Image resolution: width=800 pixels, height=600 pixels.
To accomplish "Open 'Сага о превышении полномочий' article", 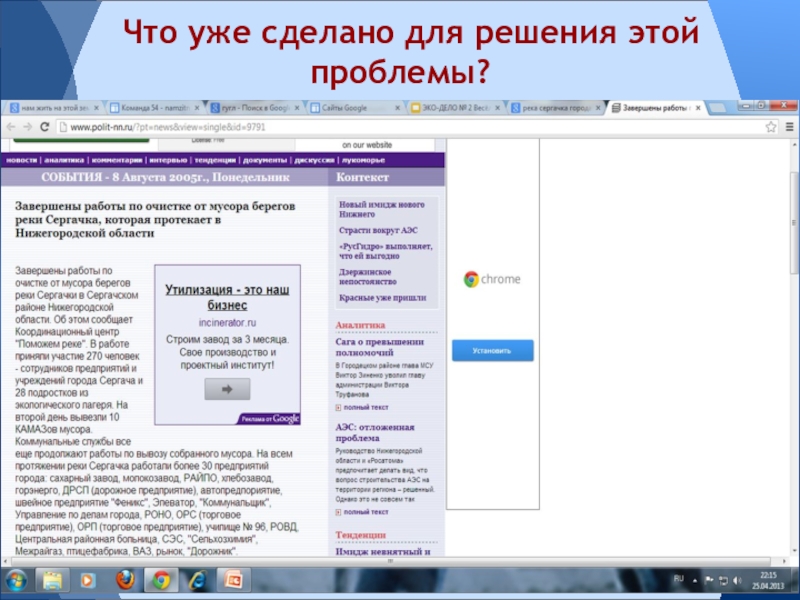I will tap(380, 347).
